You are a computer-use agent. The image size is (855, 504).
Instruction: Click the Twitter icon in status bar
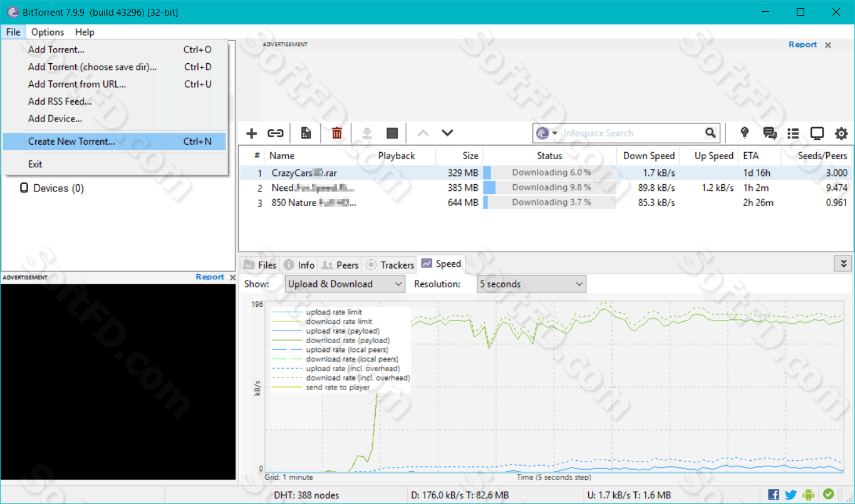click(x=791, y=495)
